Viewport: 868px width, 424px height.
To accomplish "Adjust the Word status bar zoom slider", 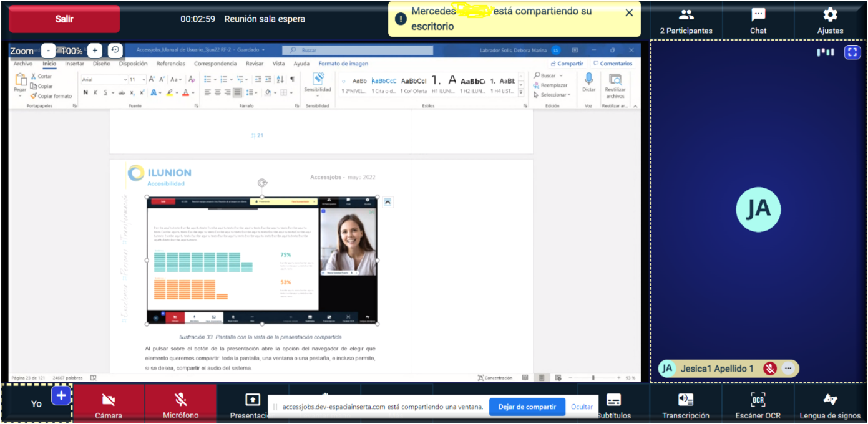I will (593, 378).
